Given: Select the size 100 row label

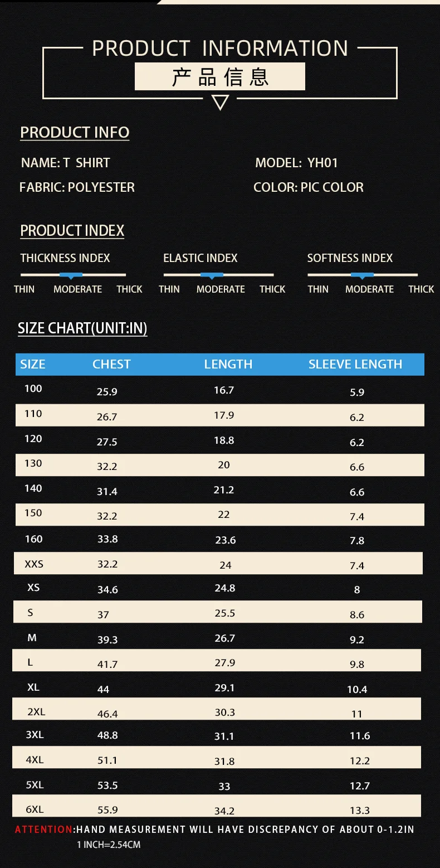Looking at the screenshot, I should coord(33,389).
